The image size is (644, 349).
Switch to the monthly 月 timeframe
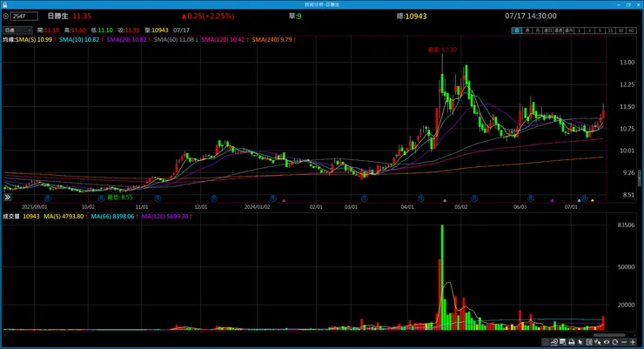click(538, 30)
